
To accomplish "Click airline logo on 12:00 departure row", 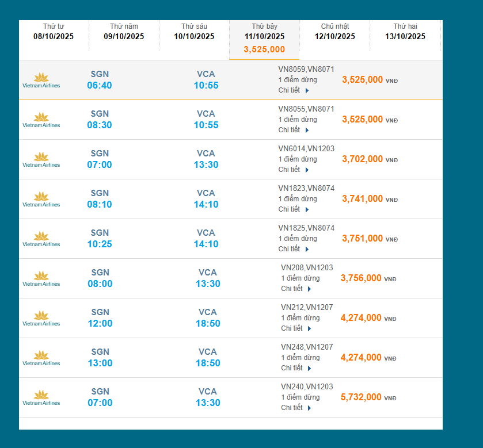I will click(x=41, y=318).
